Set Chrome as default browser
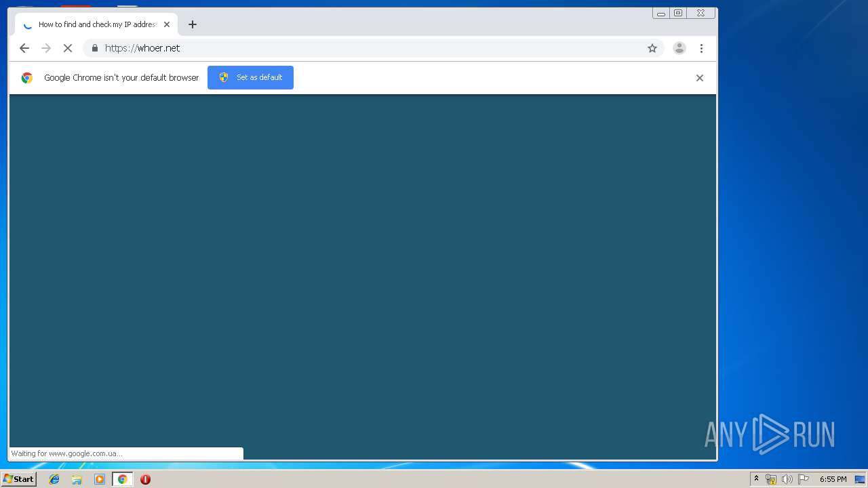 click(x=250, y=77)
